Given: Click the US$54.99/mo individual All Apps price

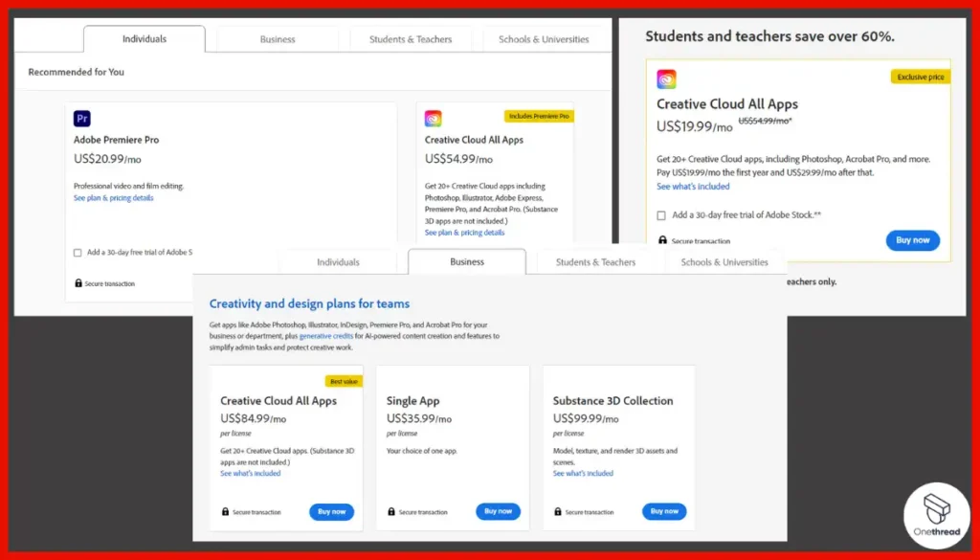Looking at the screenshot, I should click(x=458, y=159).
